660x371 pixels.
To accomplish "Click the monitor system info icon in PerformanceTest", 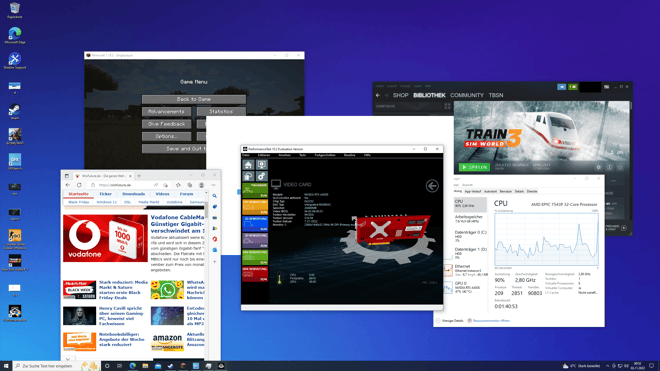I will pyautogui.click(x=261, y=165).
